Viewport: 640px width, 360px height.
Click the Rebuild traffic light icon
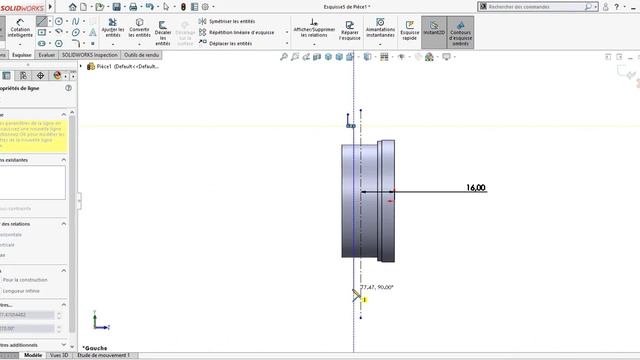pyautogui.click(x=183, y=7)
